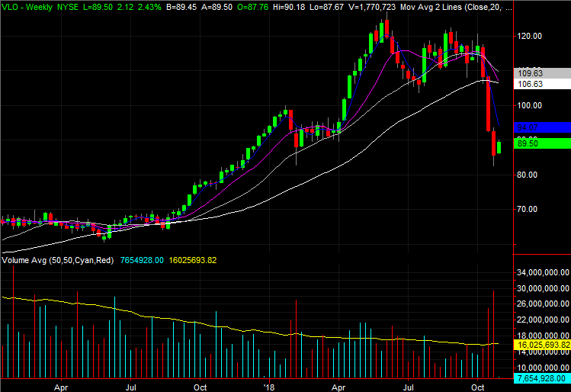Select last price L=89.50 text
The width and height of the screenshot is (571, 392).
(98, 7)
